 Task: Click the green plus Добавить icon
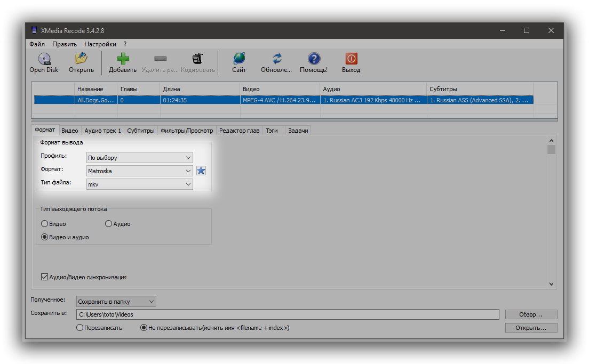click(123, 59)
